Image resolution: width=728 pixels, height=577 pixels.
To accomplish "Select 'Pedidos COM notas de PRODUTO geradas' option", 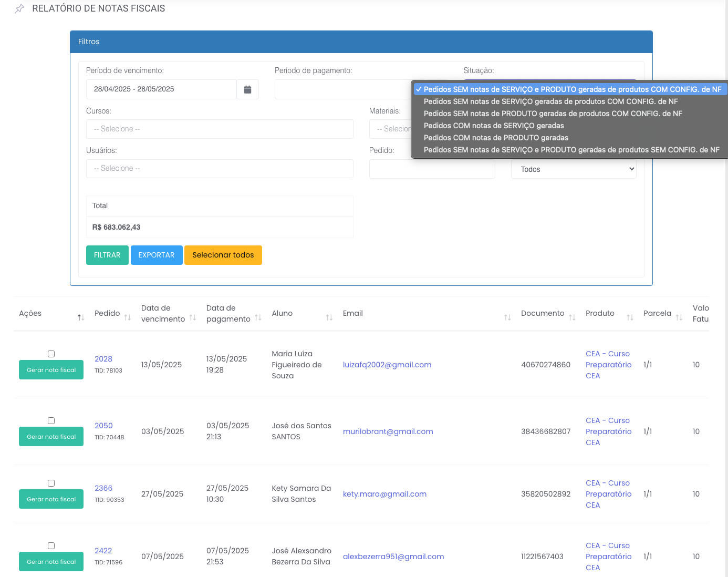I will click(496, 138).
